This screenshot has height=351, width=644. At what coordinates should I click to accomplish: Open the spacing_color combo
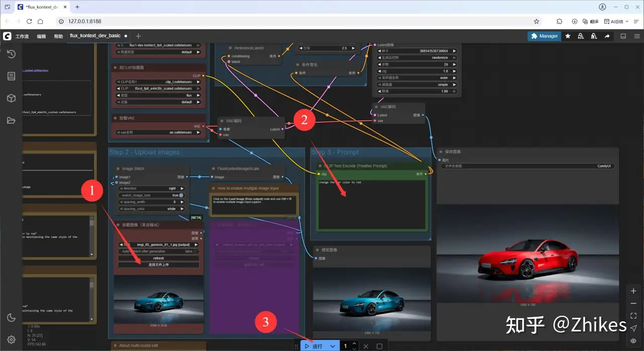tap(151, 209)
